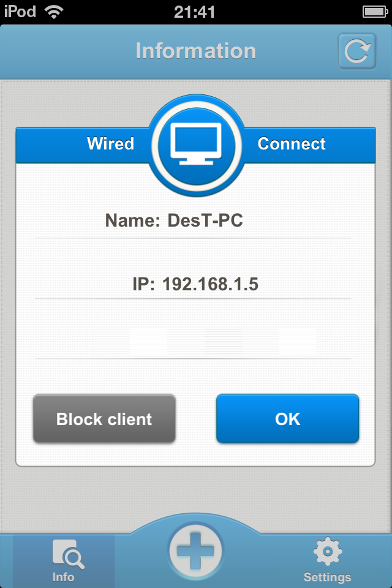Tap the Wi-Fi signal status icon
Viewport: 392px width, 588px height.
pyautogui.click(x=54, y=12)
